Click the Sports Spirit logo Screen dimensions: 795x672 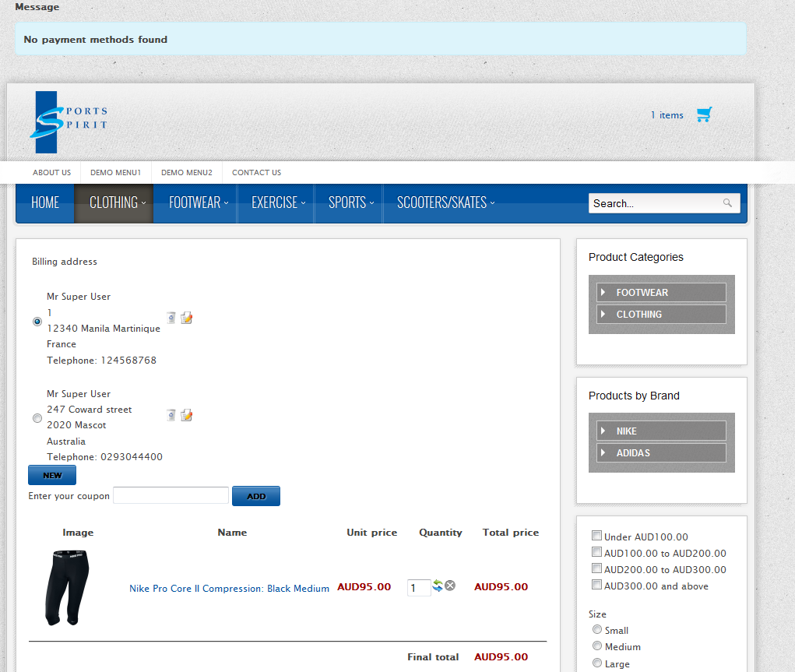click(69, 122)
